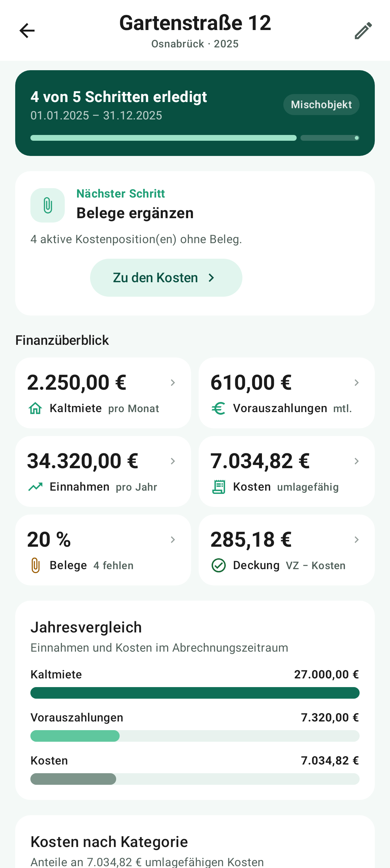Expand the Belege 20 % chevron
Image resolution: width=390 pixels, height=868 pixels.
click(x=173, y=539)
